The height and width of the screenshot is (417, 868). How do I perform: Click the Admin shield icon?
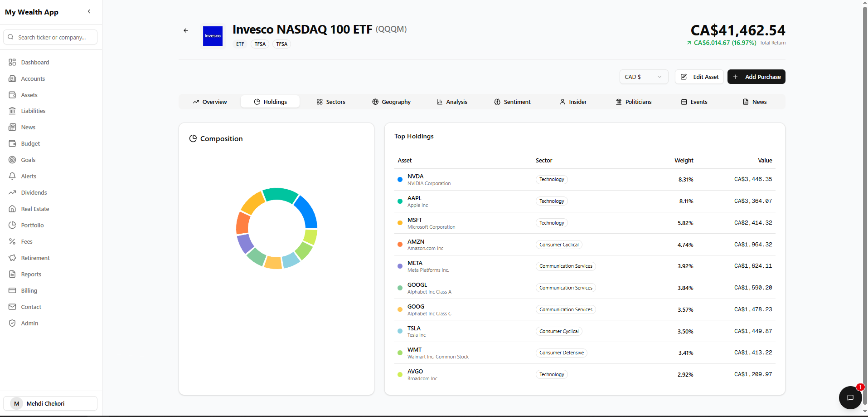(12, 323)
